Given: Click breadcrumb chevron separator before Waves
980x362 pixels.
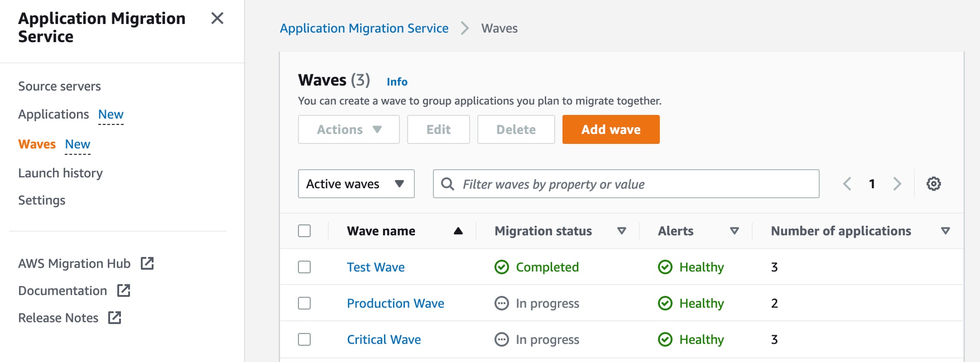Looking at the screenshot, I should [x=465, y=28].
